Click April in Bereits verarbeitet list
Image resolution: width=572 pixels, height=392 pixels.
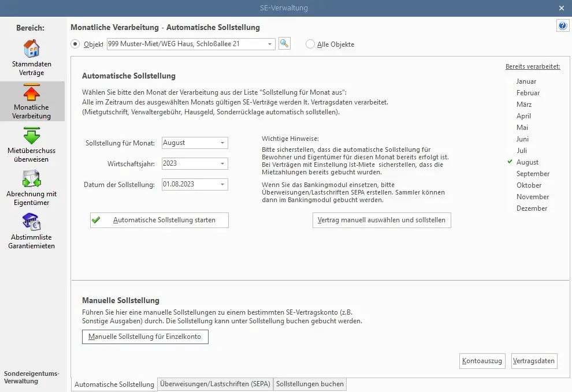click(x=523, y=116)
